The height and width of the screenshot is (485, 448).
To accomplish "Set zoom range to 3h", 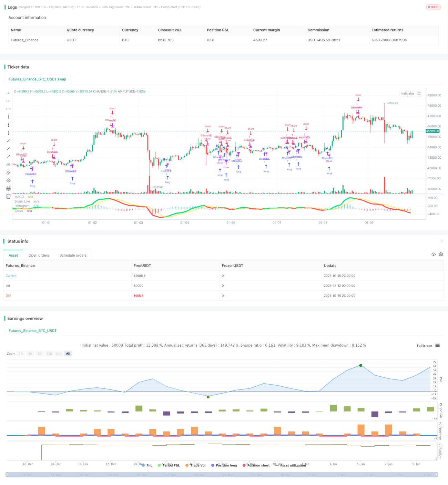I will pos(30,354).
